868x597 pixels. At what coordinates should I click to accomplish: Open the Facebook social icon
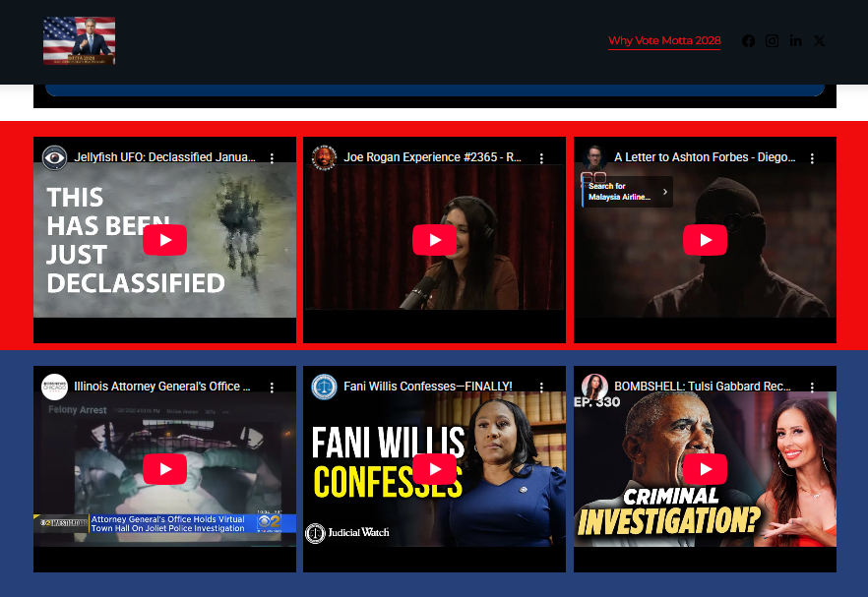(748, 41)
